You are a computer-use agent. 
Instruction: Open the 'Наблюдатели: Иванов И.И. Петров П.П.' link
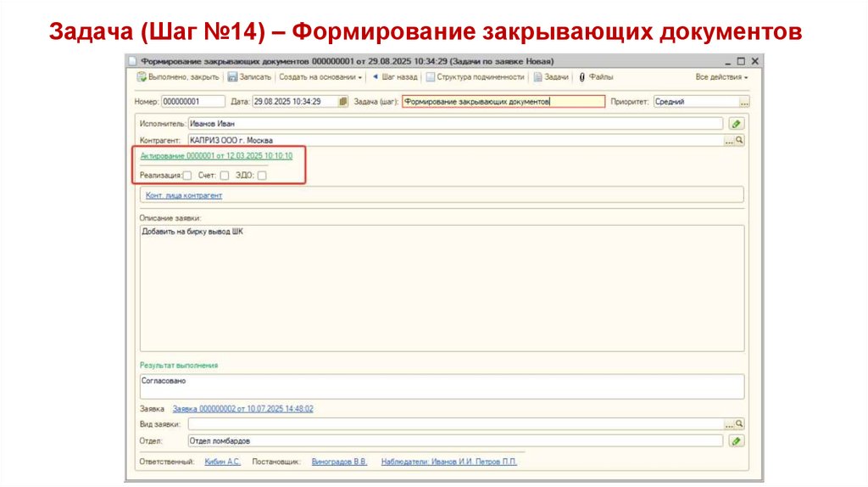[449, 462]
